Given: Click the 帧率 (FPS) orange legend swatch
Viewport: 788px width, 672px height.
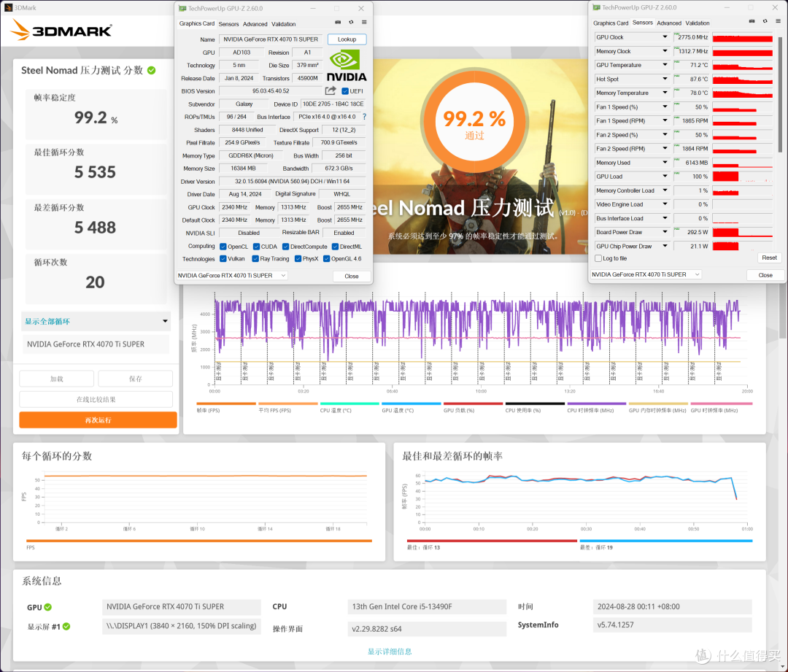Looking at the screenshot, I should 226,403.
